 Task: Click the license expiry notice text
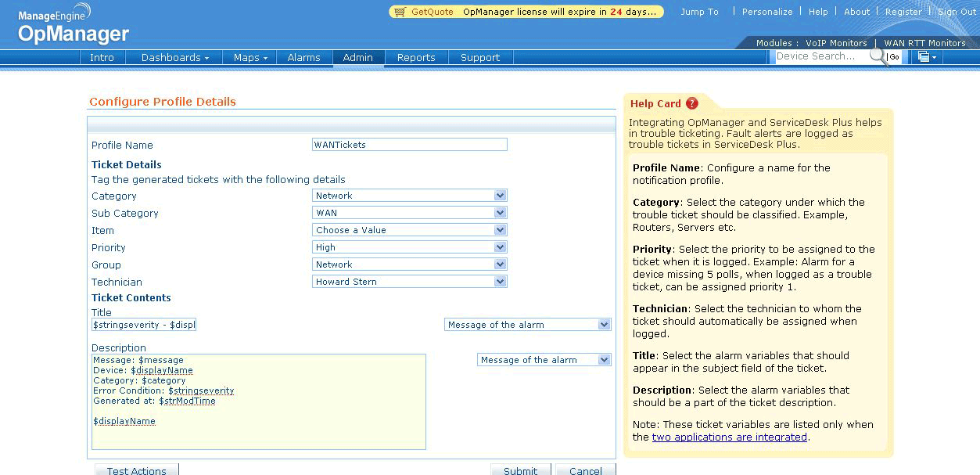click(559, 12)
